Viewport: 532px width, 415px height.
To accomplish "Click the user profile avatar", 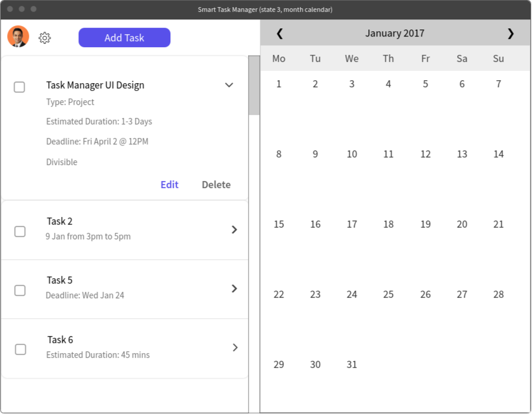I will point(18,37).
